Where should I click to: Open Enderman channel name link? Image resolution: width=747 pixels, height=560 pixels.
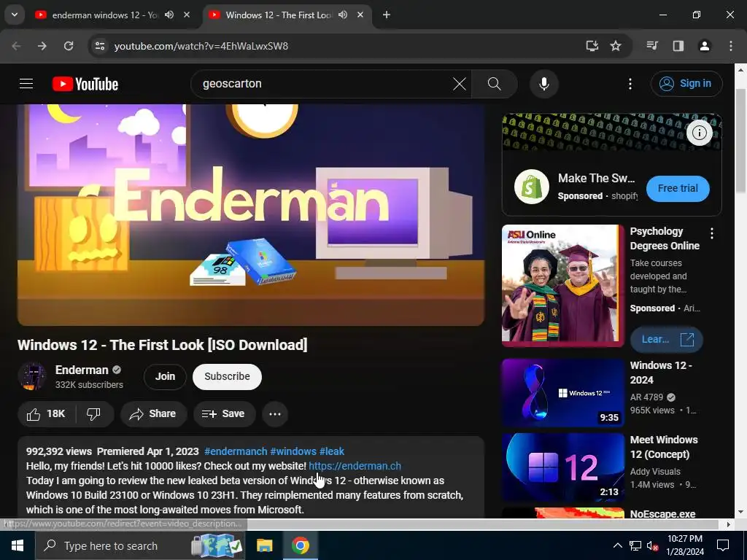pos(82,370)
